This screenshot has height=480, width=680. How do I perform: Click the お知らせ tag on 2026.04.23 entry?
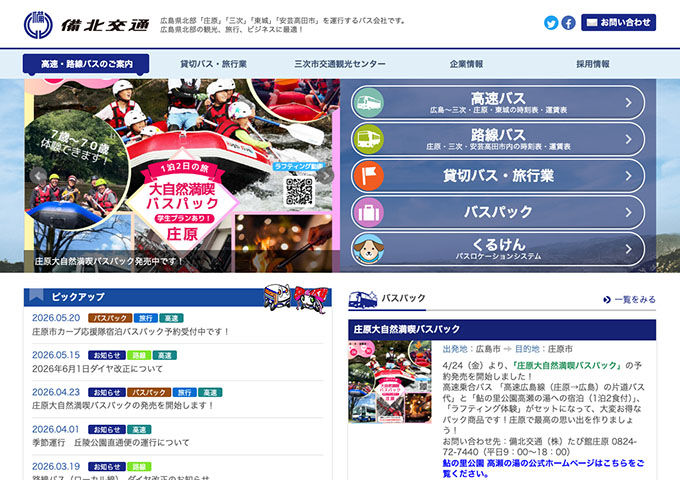point(107,392)
